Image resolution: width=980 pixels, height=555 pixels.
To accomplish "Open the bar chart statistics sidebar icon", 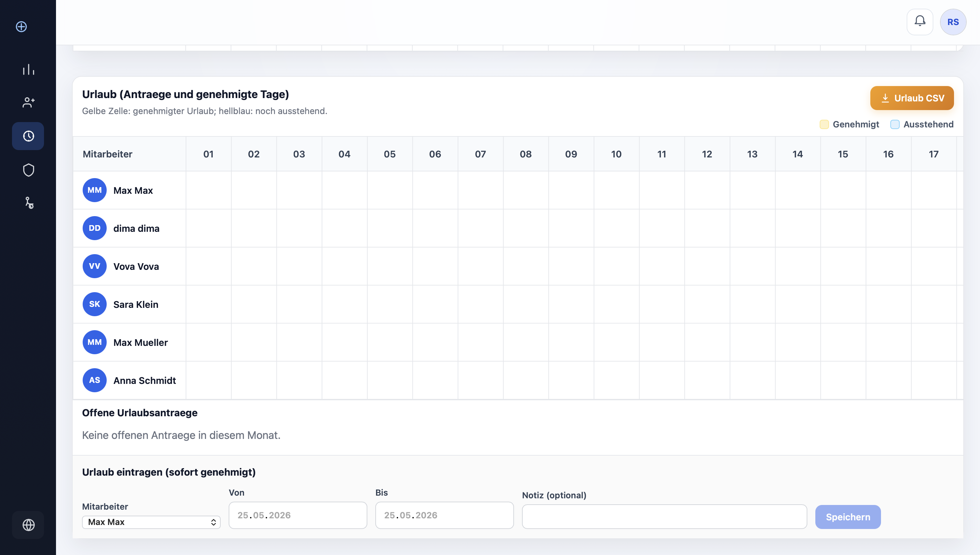I will pos(28,69).
